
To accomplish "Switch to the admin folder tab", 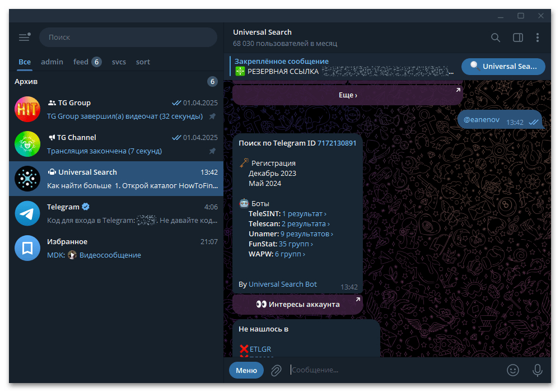I will point(52,62).
